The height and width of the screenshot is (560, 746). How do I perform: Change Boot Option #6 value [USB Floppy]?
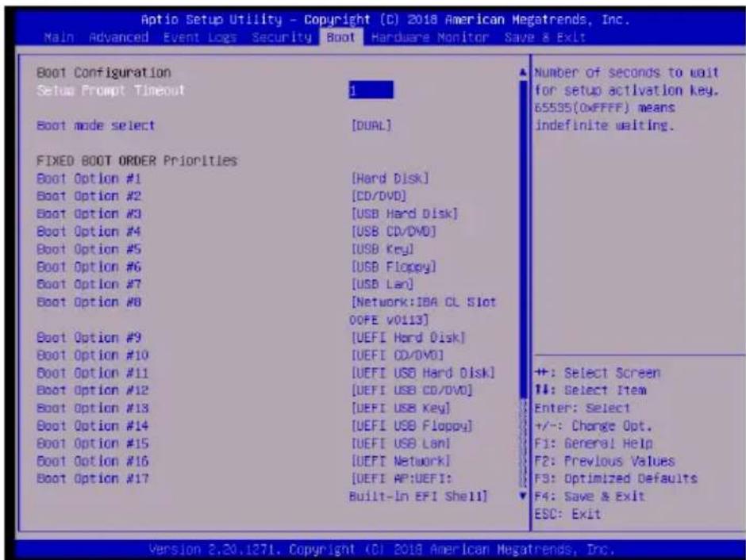pyautogui.click(x=394, y=267)
